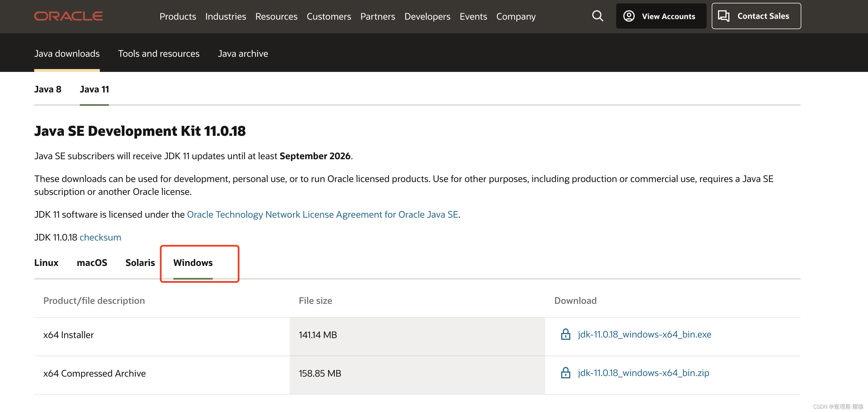Image resolution: width=868 pixels, height=412 pixels.
Task: Click the Windows platform toggle
Action: coord(193,262)
